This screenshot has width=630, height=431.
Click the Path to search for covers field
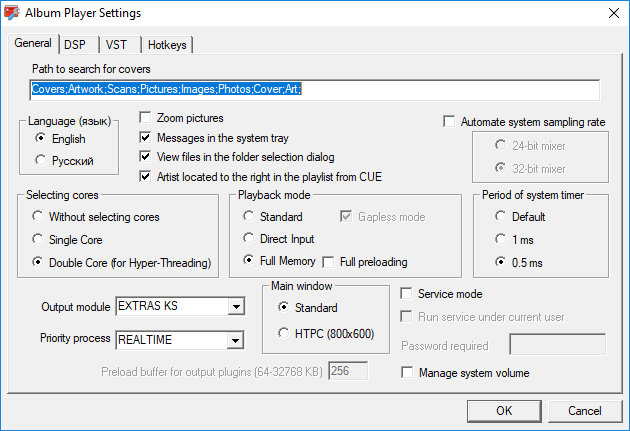315,90
